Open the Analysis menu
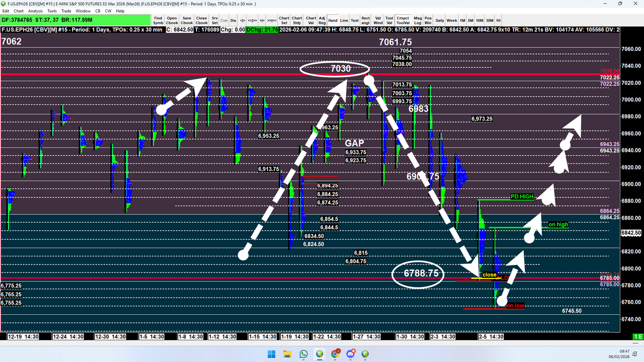 (x=35, y=11)
